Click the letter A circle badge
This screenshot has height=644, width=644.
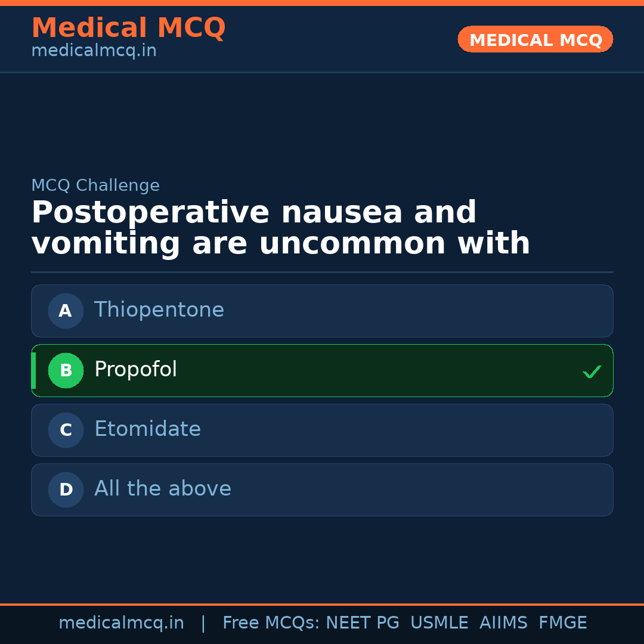click(66, 311)
